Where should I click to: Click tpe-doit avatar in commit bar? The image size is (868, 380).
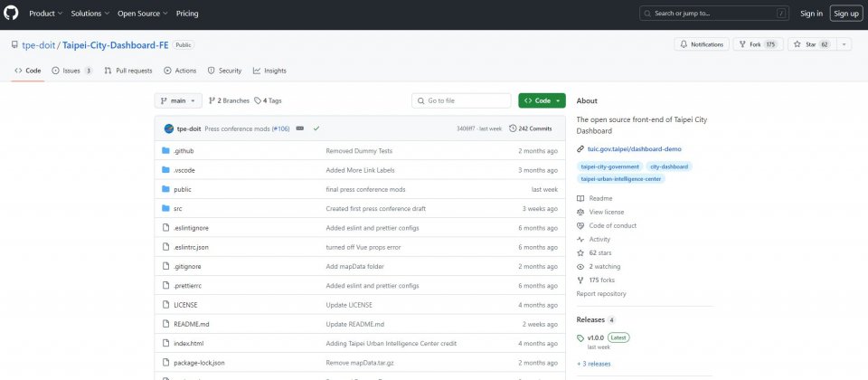coord(169,128)
